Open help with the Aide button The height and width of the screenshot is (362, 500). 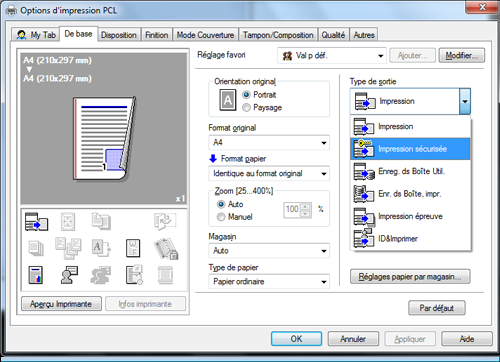(467, 339)
